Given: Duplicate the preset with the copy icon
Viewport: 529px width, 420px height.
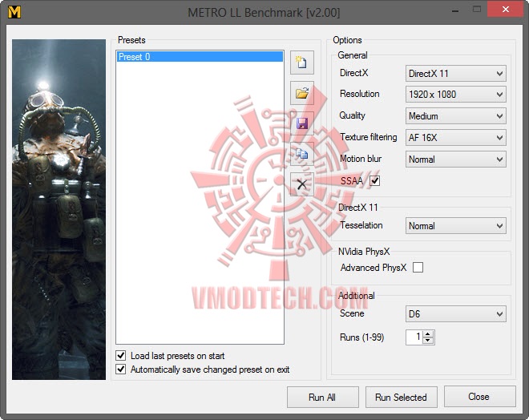Looking at the screenshot, I should [302, 154].
